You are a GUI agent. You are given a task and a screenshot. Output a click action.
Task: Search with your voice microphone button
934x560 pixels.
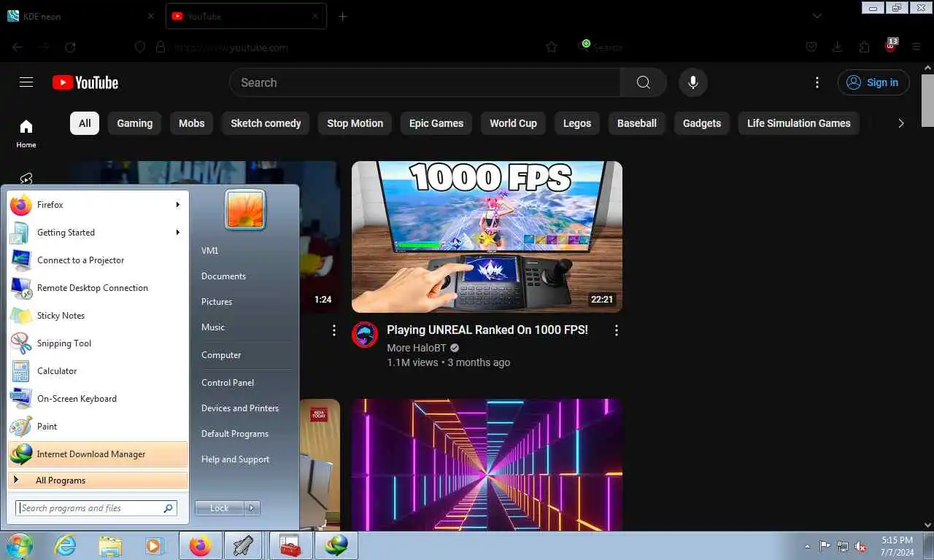(693, 82)
